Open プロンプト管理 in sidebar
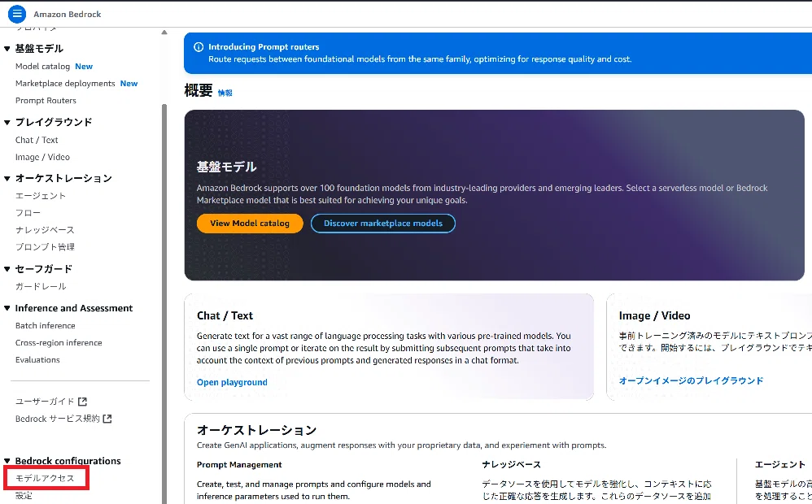812x504 pixels. click(45, 247)
